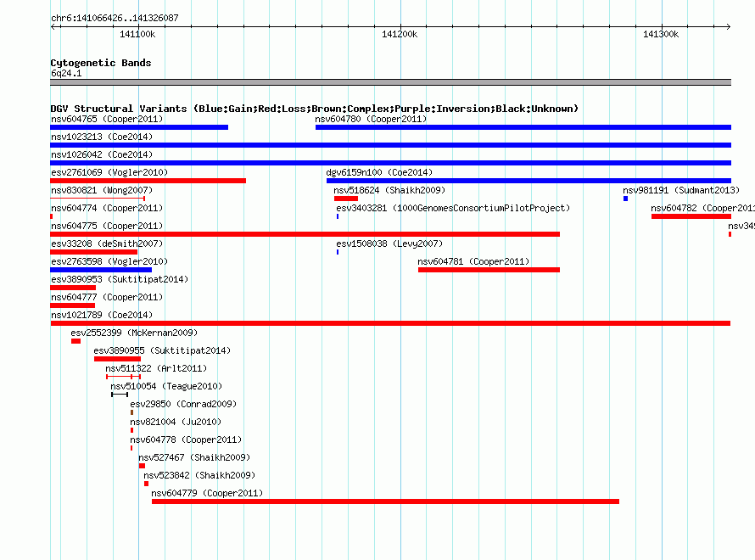Click the DGV Structural Variants track title
Viewport: 755px width, 560px height.
point(314,109)
